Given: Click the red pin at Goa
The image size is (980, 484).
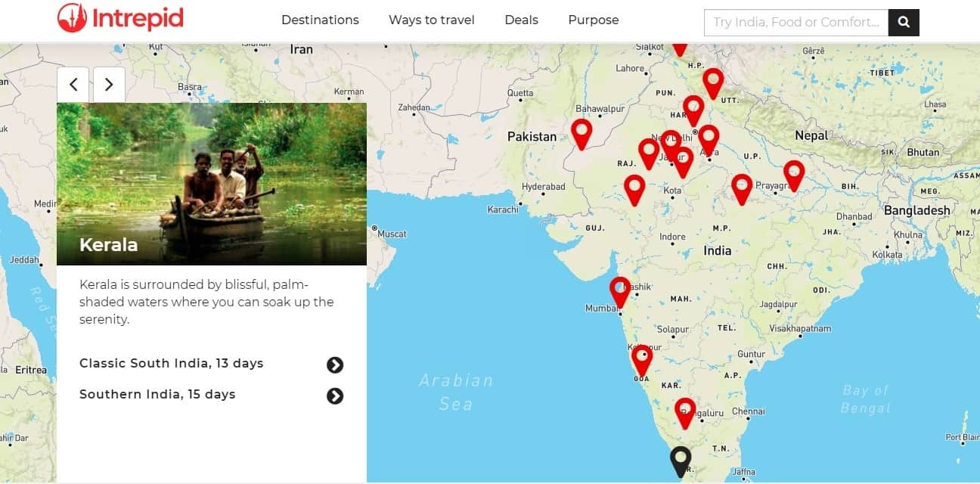Looking at the screenshot, I should (x=642, y=358).
